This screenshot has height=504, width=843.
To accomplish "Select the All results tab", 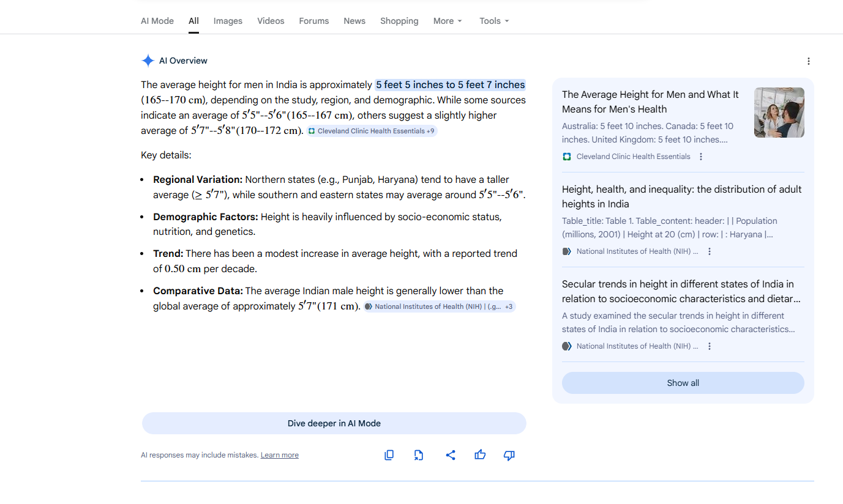I will point(193,21).
